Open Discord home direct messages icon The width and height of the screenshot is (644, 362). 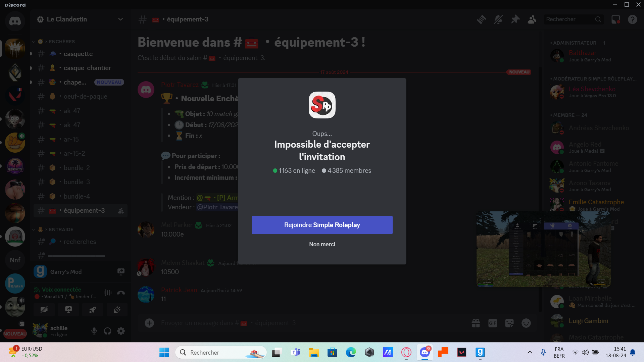15,21
